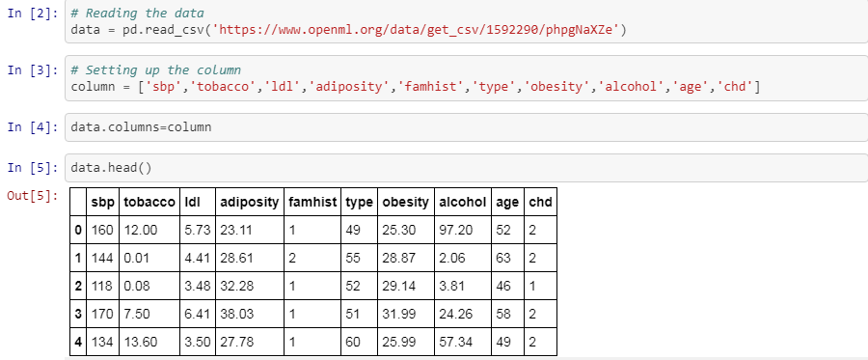Click the row index 2 label
Screen dimensions: 868x360
[78, 286]
